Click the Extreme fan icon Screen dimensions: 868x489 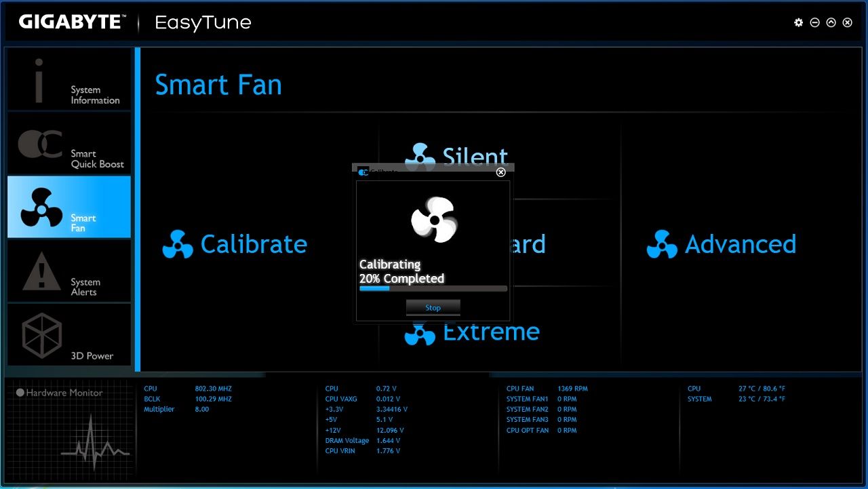(x=420, y=333)
